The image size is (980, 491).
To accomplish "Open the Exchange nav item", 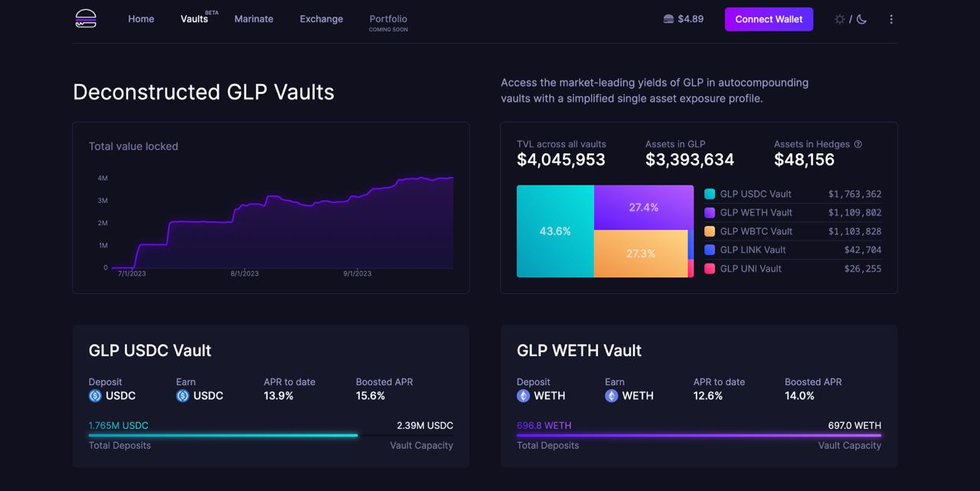I will (321, 19).
